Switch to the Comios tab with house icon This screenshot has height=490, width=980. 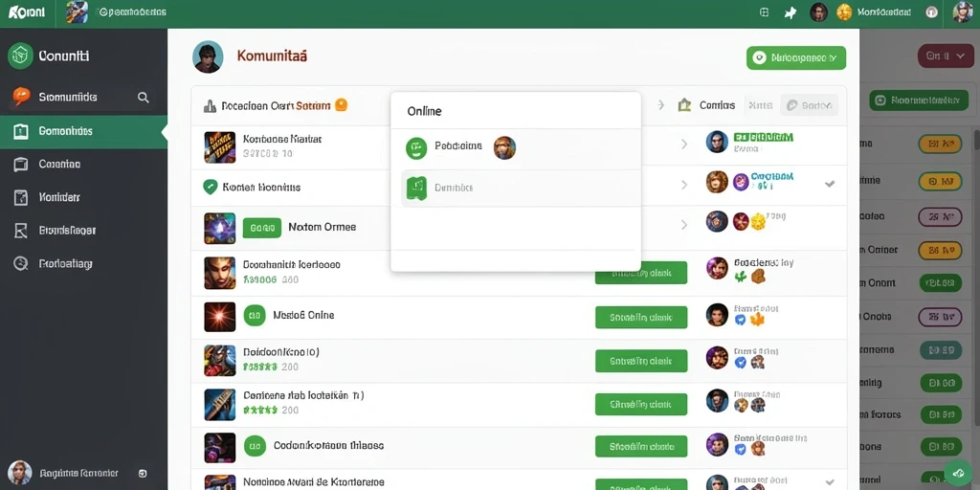(x=707, y=105)
